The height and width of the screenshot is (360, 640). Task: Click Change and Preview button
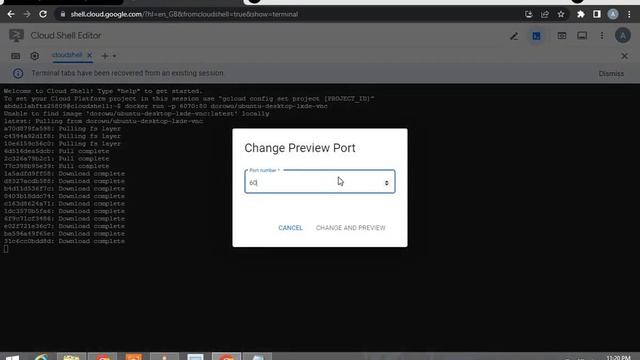coord(351,228)
